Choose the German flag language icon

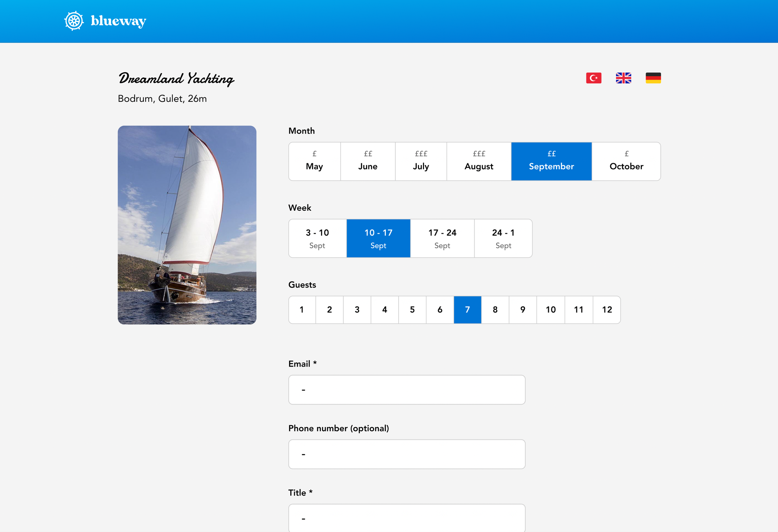[653, 78]
